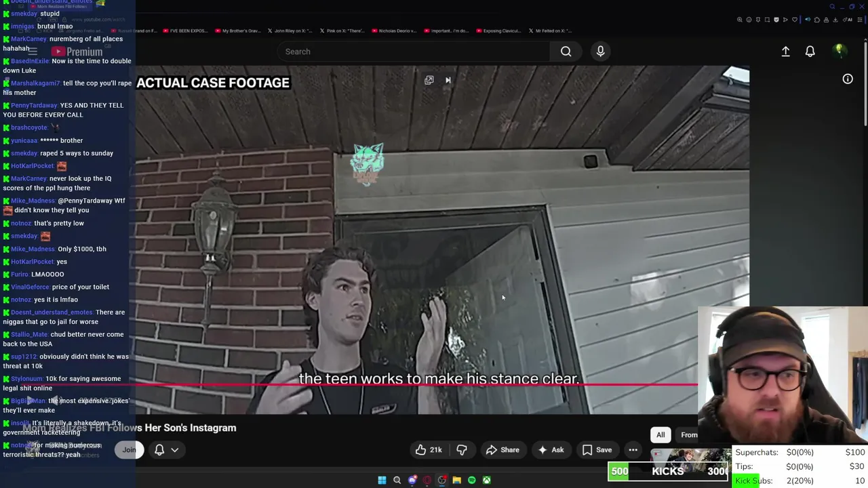
Task: Switch to I'VE BEEN EXPOS... browser tab
Action: (185, 30)
